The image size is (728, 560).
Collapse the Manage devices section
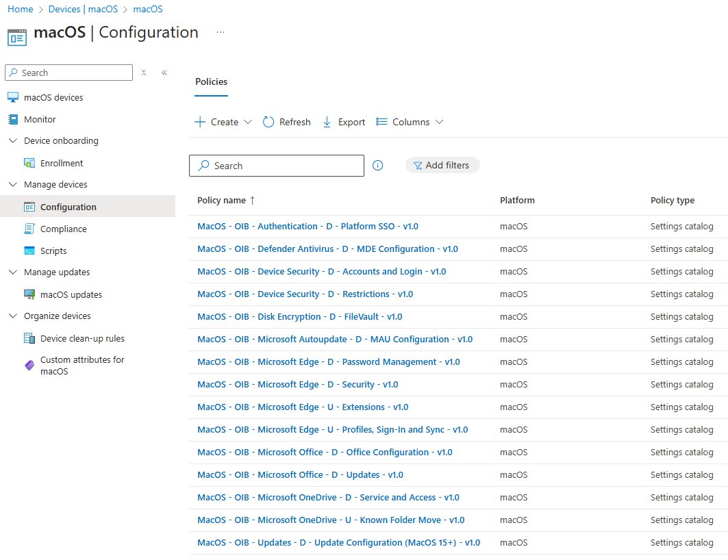tap(13, 185)
